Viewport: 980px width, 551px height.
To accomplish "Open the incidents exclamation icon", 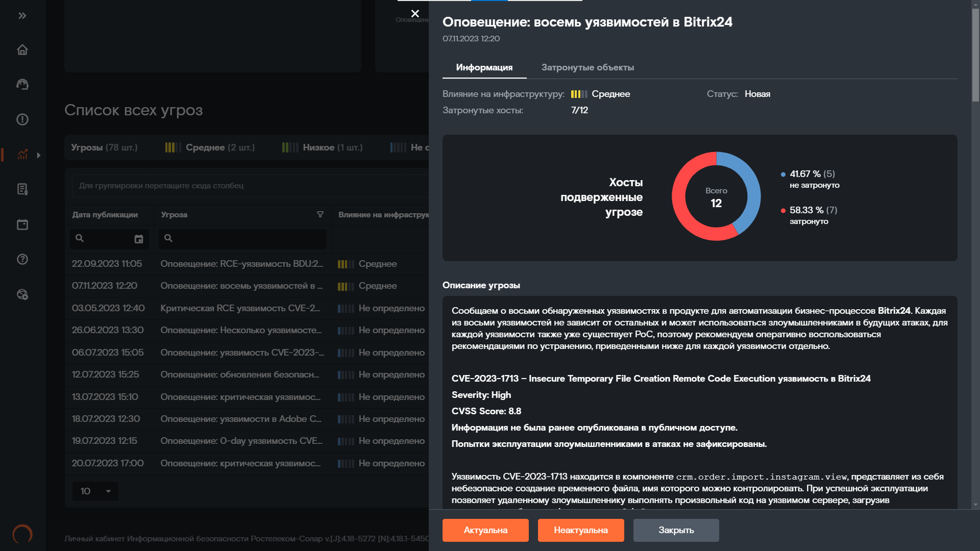I will (x=22, y=119).
